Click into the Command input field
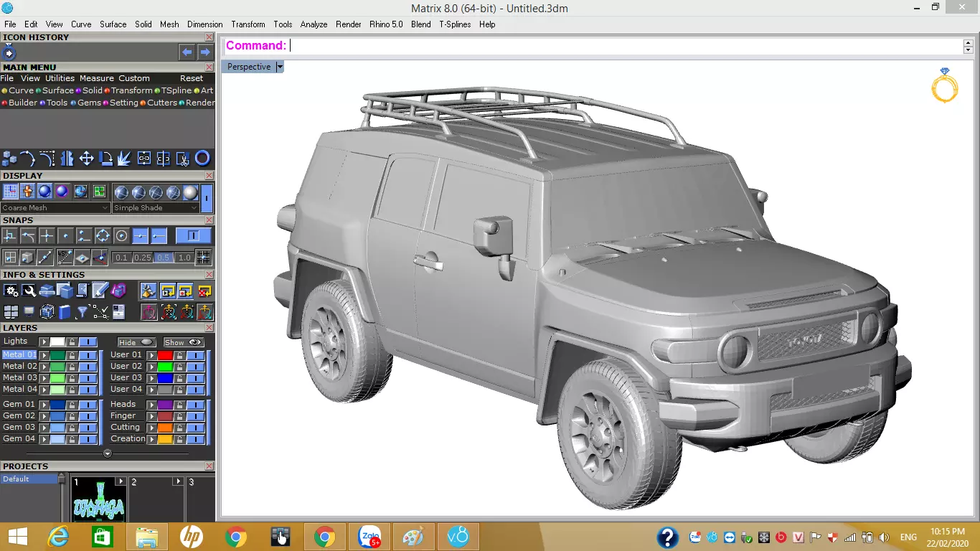This screenshot has width=980, height=551. tap(626, 46)
